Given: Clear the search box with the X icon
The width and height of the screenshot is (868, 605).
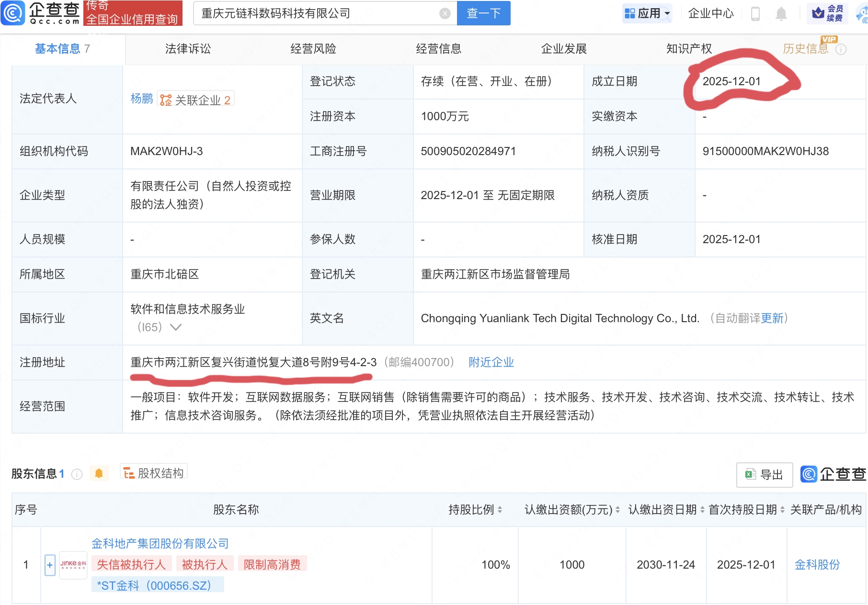Looking at the screenshot, I should point(445,13).
